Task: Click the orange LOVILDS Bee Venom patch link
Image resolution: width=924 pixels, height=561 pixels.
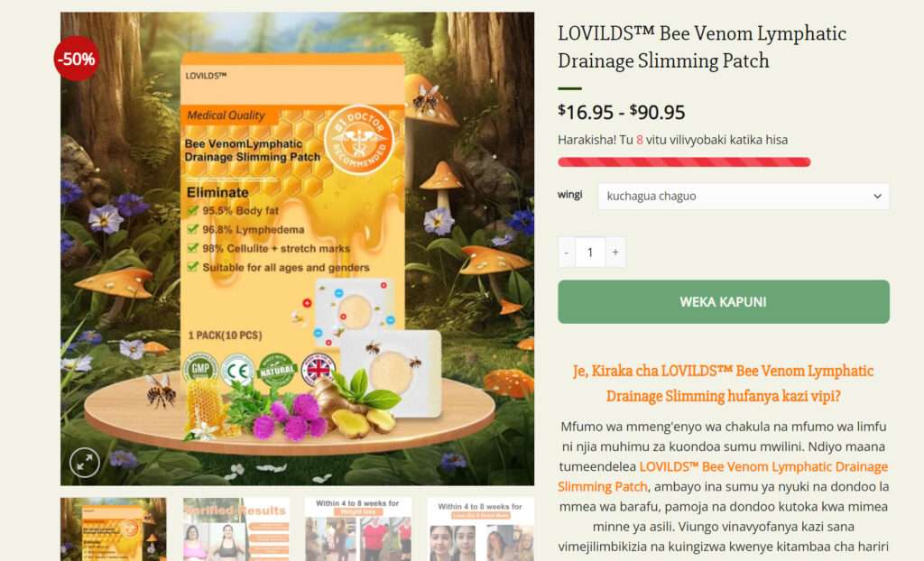Action: point(723,476)
